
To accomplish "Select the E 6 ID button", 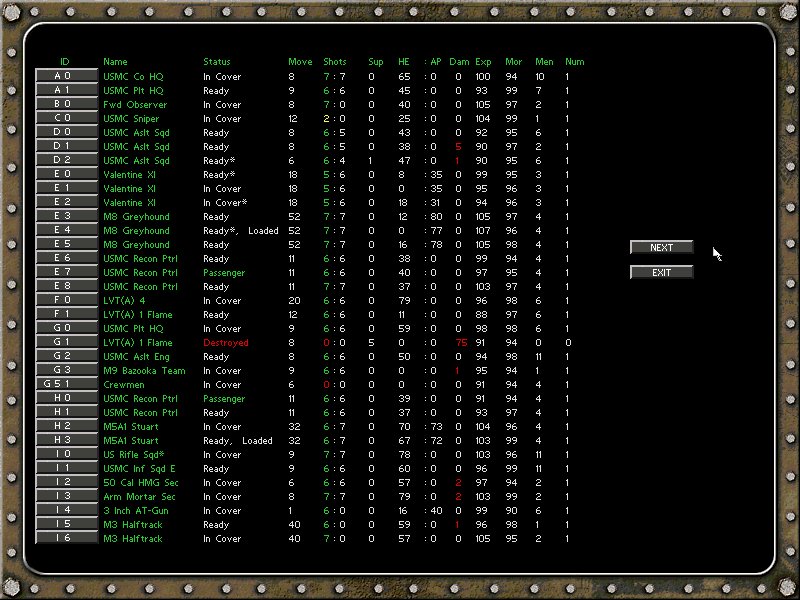I will 66,259.
